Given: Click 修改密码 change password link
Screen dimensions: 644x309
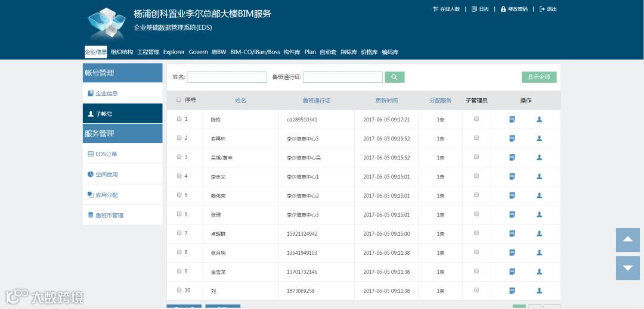Looking at the screenshot, I should click(x=514, y=9).
